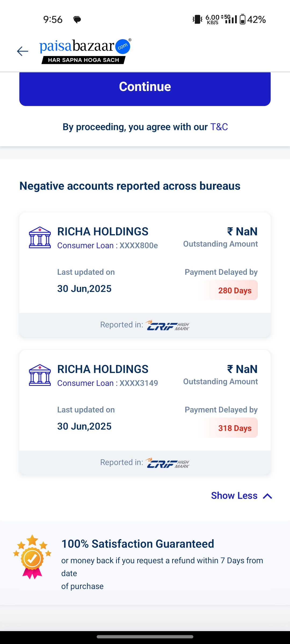Tap bank icon of loan XXXX800e

[x=40, y=237]
